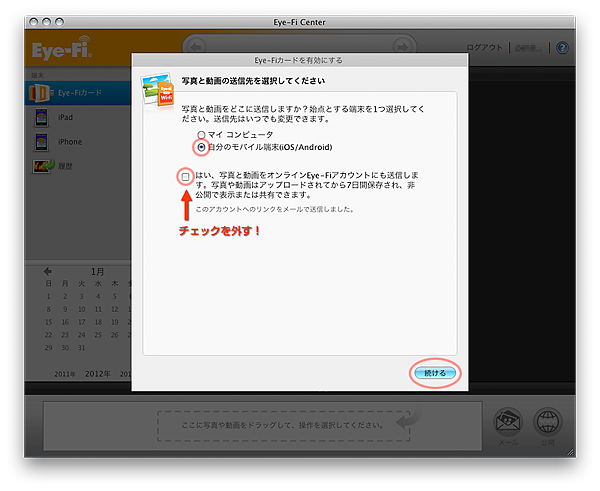The width and height of the screenshot is (600, 491).
Task: Select 2012年 in the year selector
Action: point(98,374)
